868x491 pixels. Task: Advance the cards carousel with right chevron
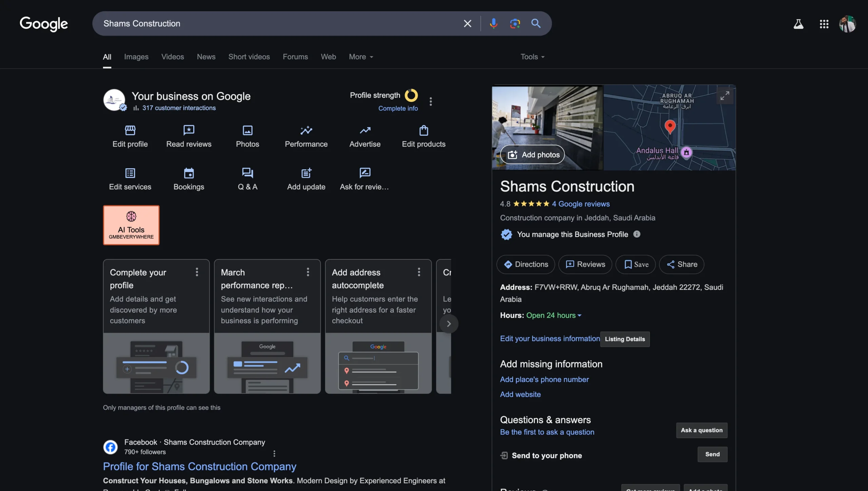click(x=449, y=324)
